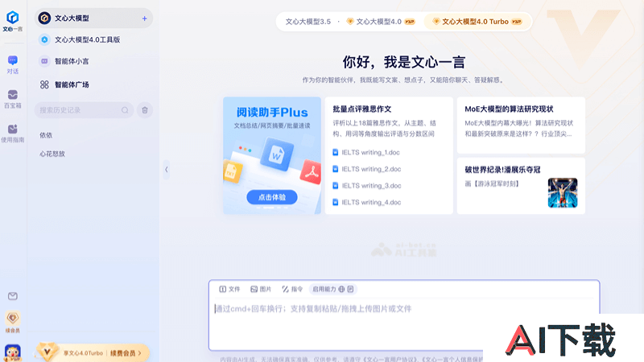
Task: Select 文心大模型 in sidebar
Action: 93,19
